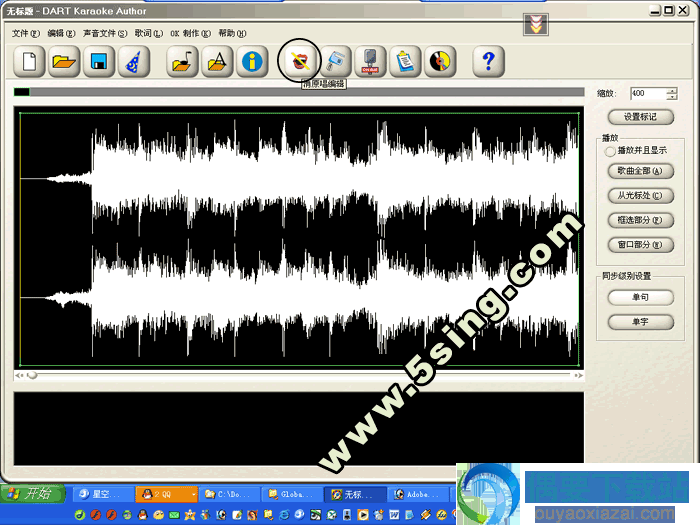The width and height of the screenshot is (700, 525).
Task: Play whole song with 歌曲全部(A)
Action: pos(641,171)
